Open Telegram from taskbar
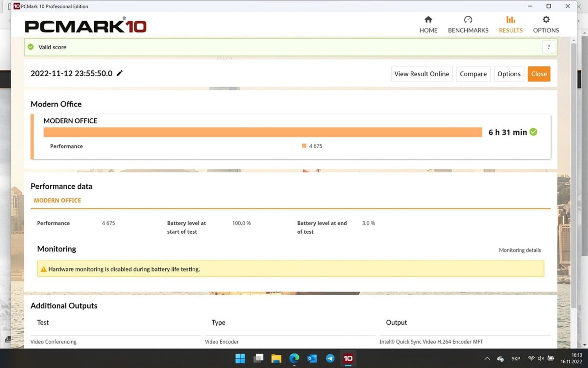This screenshot has height=368, width=588. click(330, 358)
